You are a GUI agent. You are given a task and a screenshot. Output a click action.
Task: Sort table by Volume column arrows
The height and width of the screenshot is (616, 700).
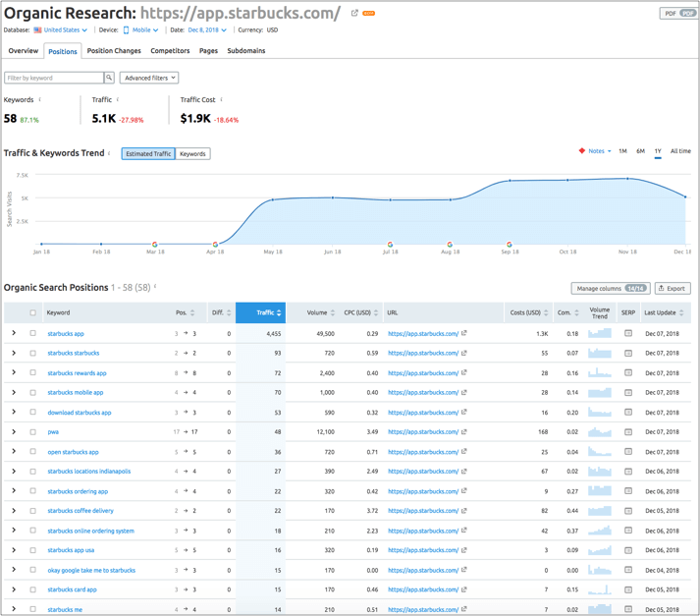332,312
